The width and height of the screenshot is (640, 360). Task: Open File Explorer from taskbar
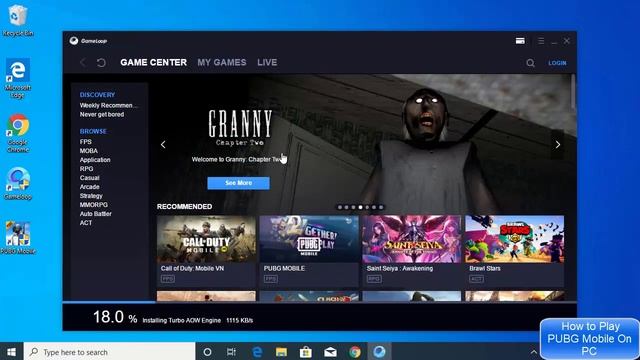[x=281, y=352]
